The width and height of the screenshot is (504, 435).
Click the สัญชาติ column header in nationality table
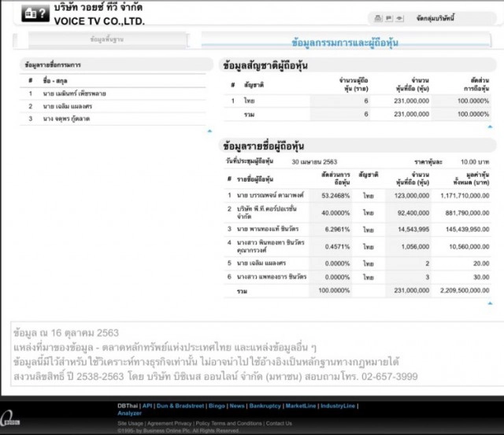254,85
